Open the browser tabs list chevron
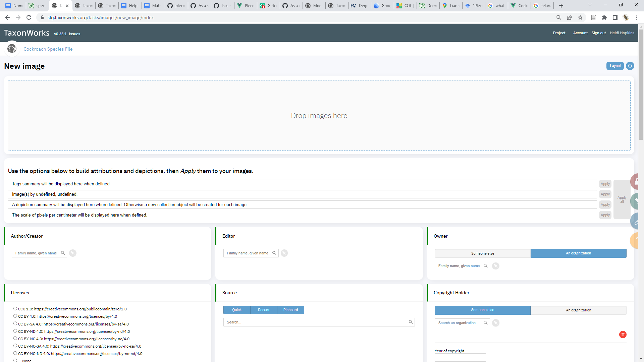The height and width of the screenshot is (362, 644). [x=590, y=5]
